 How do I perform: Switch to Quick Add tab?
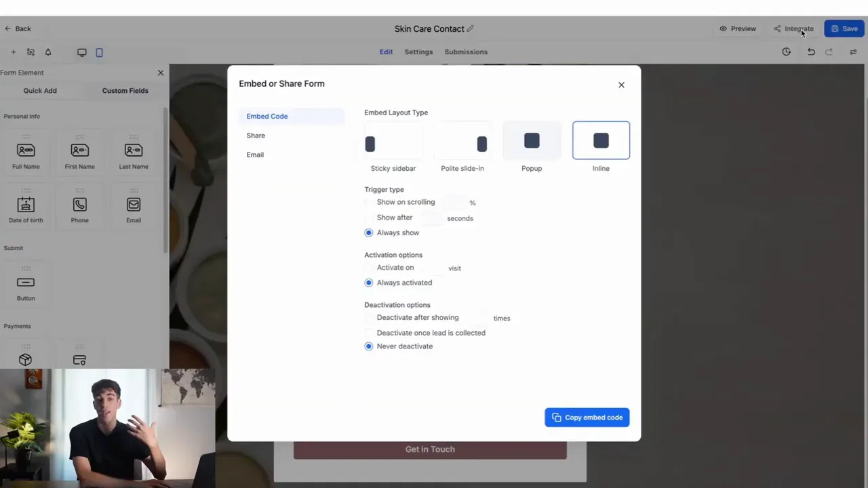click(x=40, y=90)
